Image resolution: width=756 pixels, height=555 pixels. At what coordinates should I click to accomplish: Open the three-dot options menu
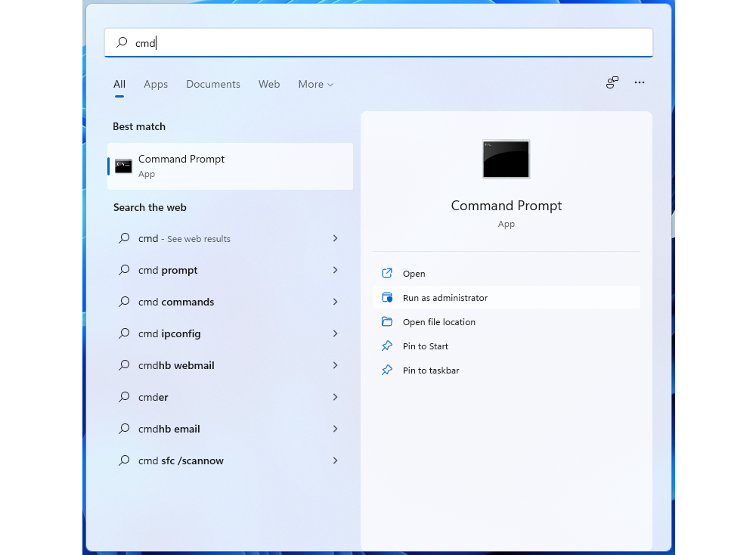(x=640, y=82)
